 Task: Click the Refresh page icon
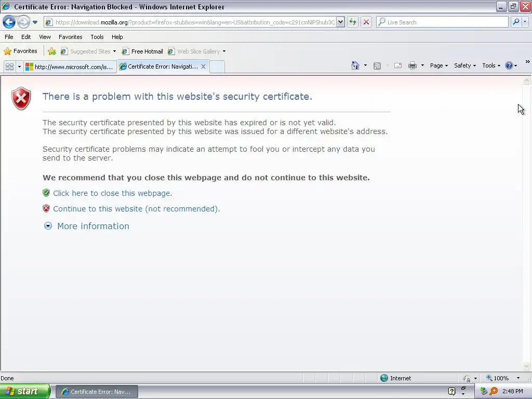[x=353, y=22]
